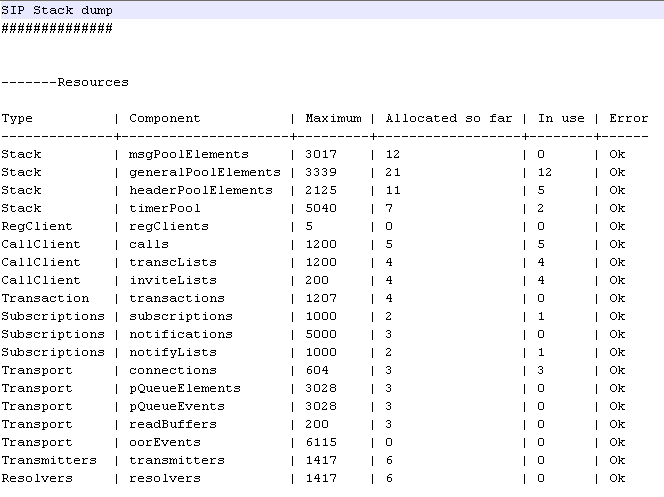Click the Stack type cell of timerPool row
Viewport: 664px width, 497px height.
tap(21, 208)
